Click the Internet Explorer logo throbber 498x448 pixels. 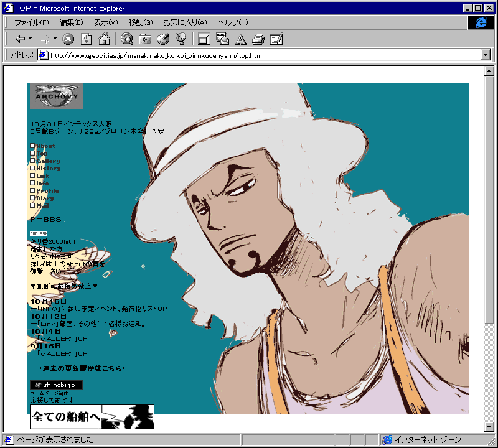tap(481, 22)
